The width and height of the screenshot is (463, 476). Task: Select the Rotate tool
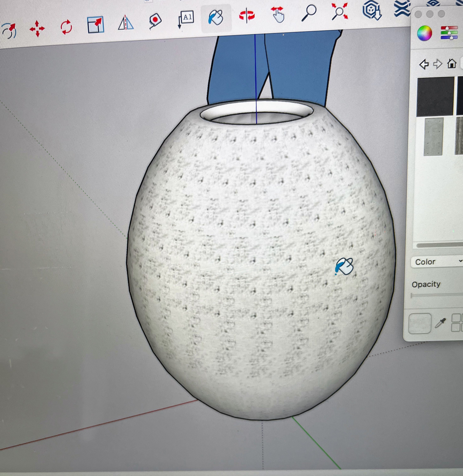point(66,27)
